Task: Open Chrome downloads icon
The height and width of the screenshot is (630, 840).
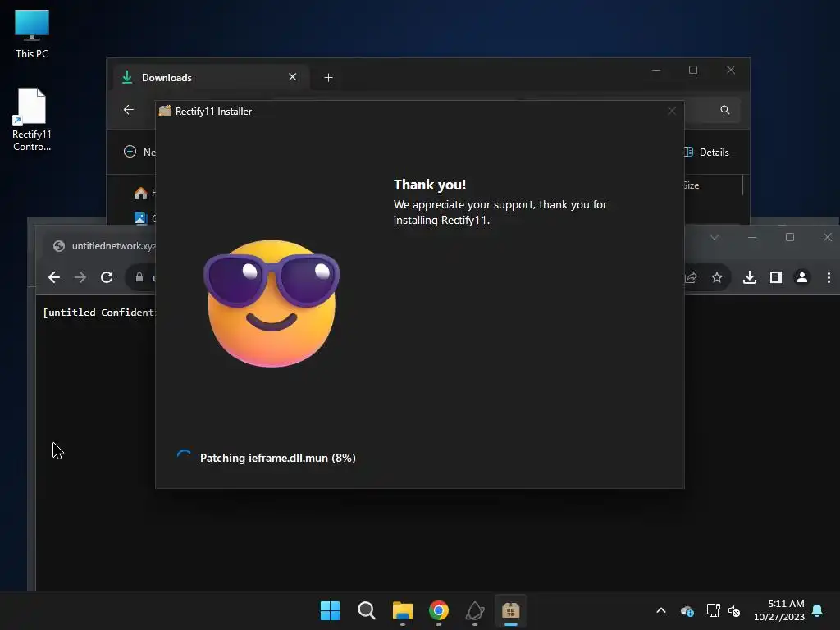Action: point(750,277)
